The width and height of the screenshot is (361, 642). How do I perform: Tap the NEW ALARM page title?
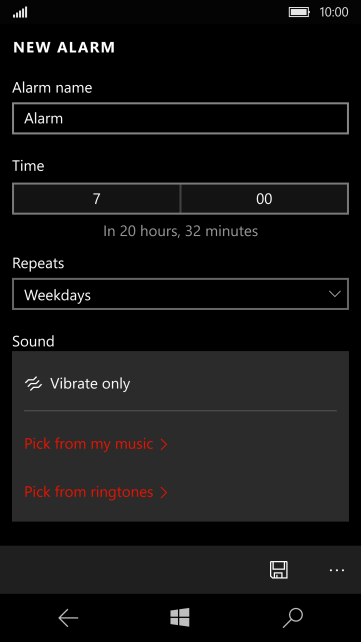pos(64,48)
